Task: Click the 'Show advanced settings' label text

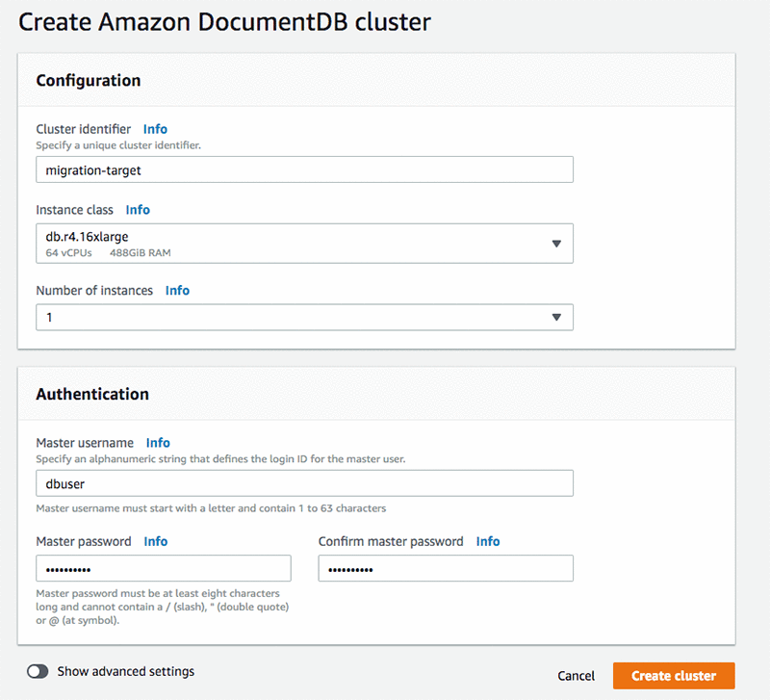Action: (x=125, y=672)
